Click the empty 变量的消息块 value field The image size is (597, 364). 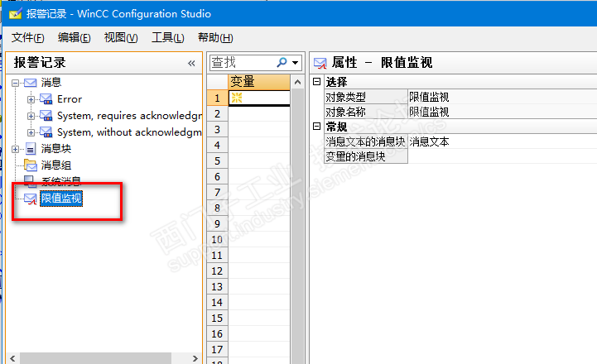point(503,156)
